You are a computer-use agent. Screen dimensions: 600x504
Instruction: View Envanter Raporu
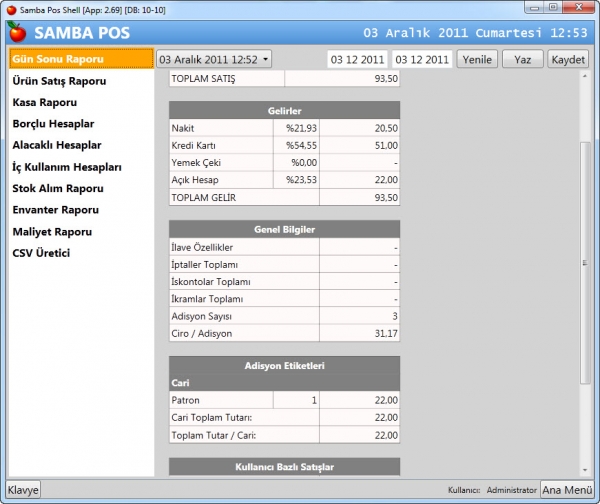coord(55,210)
